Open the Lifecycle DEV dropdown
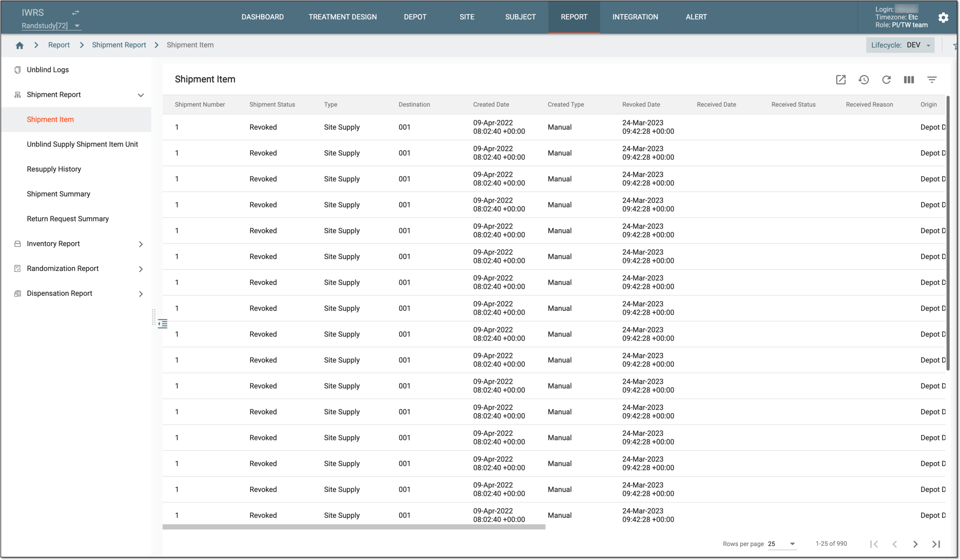The height and width of the screenshot is (560, 960). click(900, 45)
